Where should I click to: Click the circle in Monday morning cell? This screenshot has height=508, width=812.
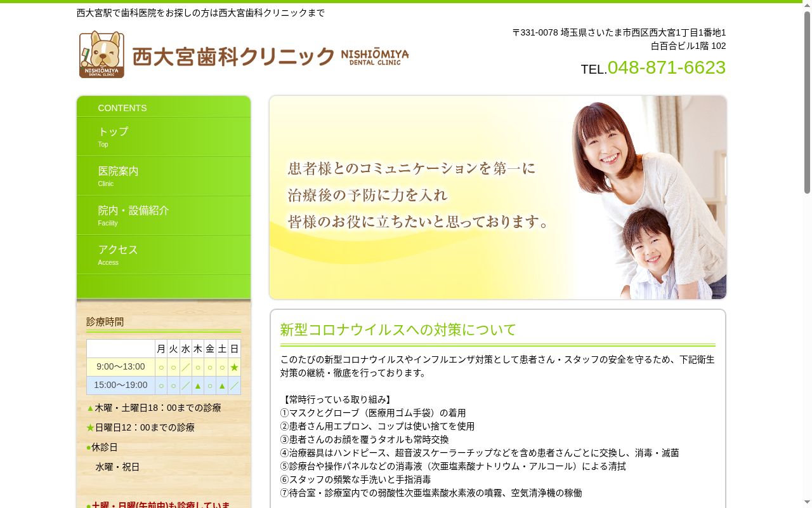coord(161,367)
